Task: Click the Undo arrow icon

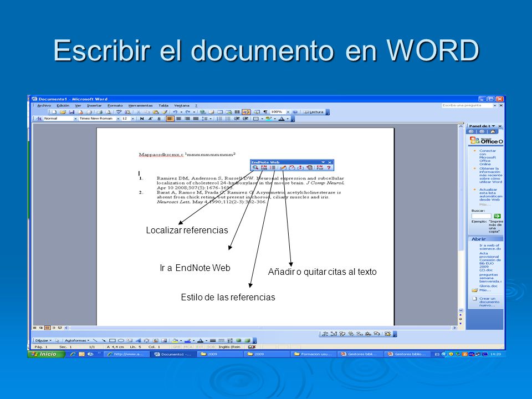Action: coord(175,112)
